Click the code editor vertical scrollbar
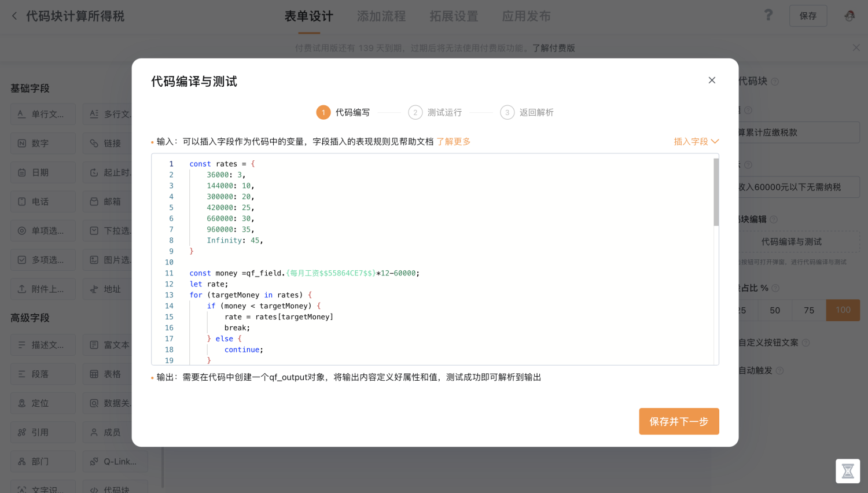Viewport: 868px width, 493px height. 716,192
